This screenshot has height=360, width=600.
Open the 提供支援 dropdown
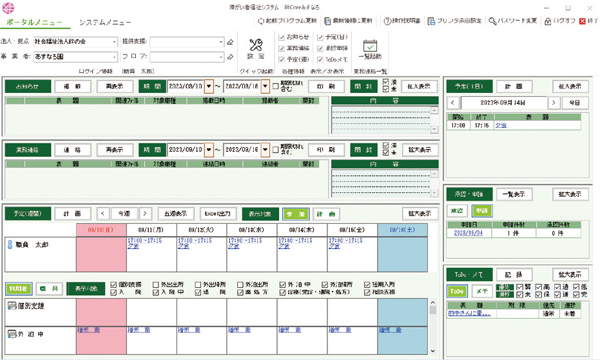[221, 42]
